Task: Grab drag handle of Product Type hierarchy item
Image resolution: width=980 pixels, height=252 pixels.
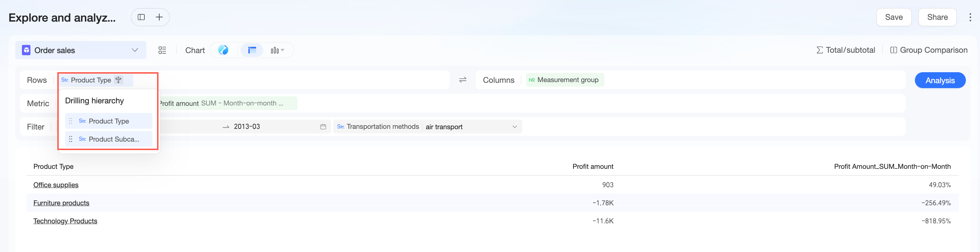Action: click(70, 121)
